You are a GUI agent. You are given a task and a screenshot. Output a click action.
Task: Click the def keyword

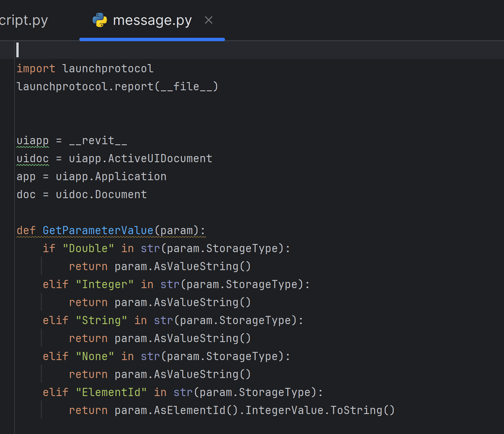coord(26,231)
